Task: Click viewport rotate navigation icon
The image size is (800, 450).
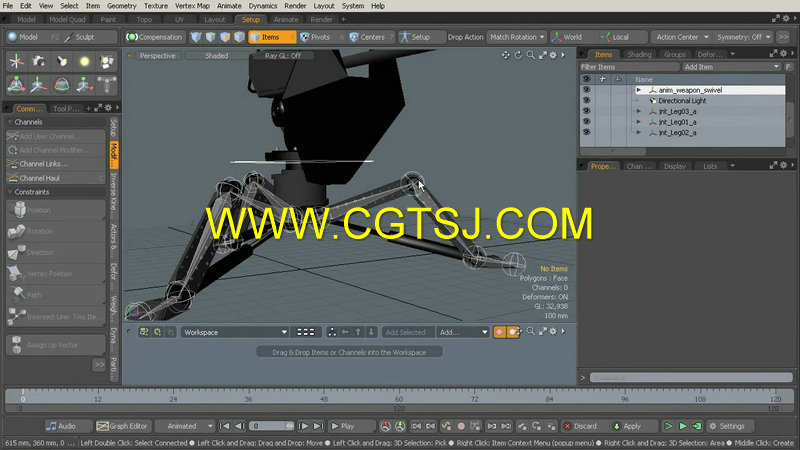Action: (x=518, y=55)
